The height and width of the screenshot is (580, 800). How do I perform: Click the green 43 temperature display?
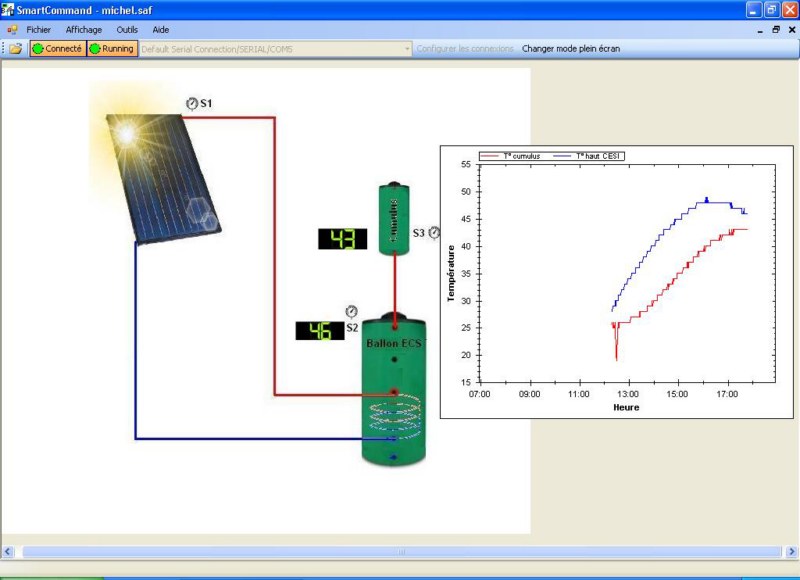[x=342, y=239]
